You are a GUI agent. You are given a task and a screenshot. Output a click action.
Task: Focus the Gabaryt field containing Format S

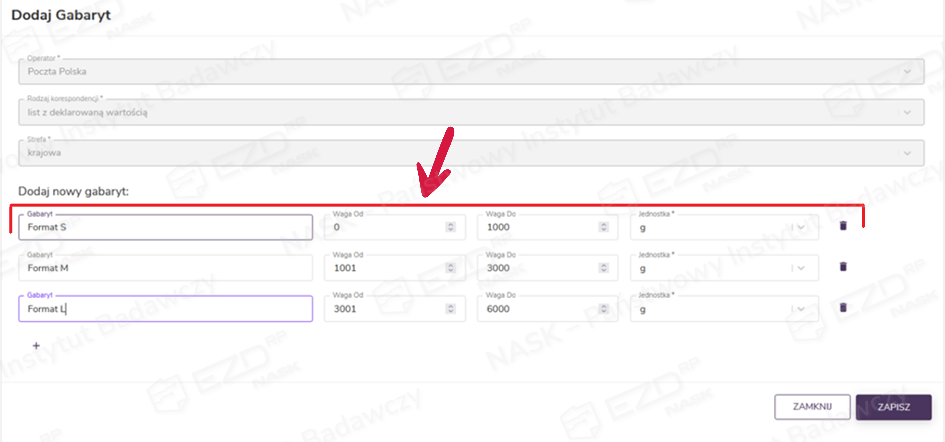(165, 227)
